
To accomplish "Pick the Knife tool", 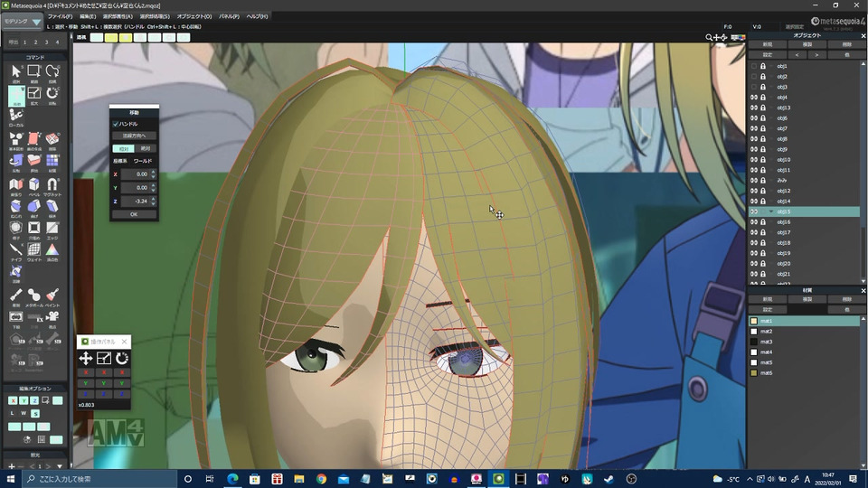I will tap(16, 250).
